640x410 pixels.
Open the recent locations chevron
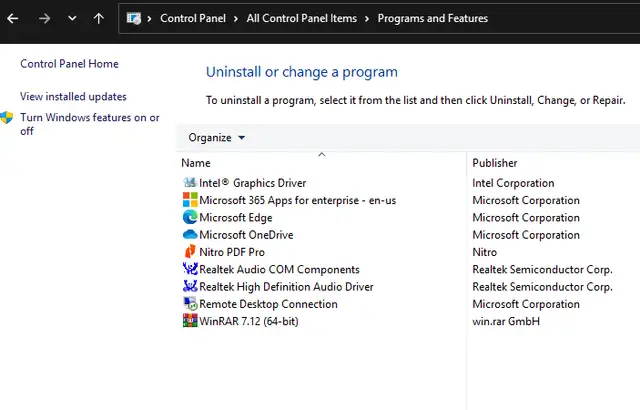72,18
